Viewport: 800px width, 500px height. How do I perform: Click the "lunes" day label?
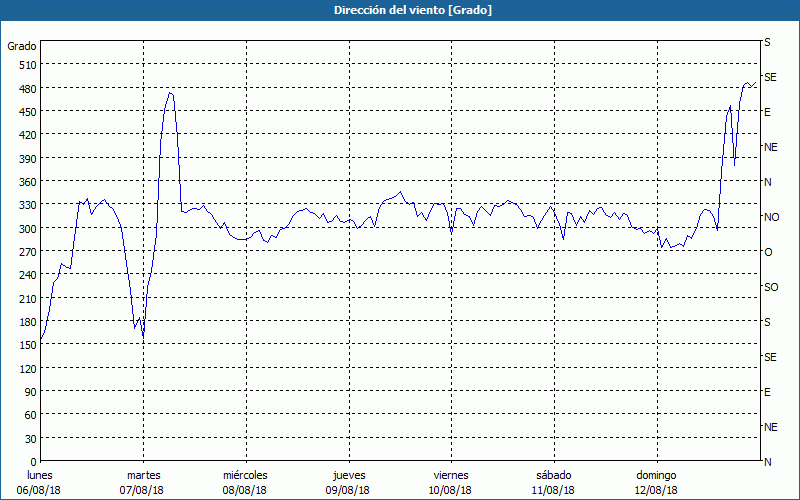pos(39,475)
